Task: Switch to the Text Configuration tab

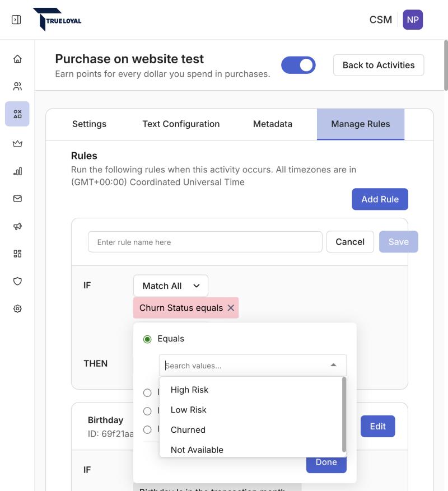Action: point(181,124)
